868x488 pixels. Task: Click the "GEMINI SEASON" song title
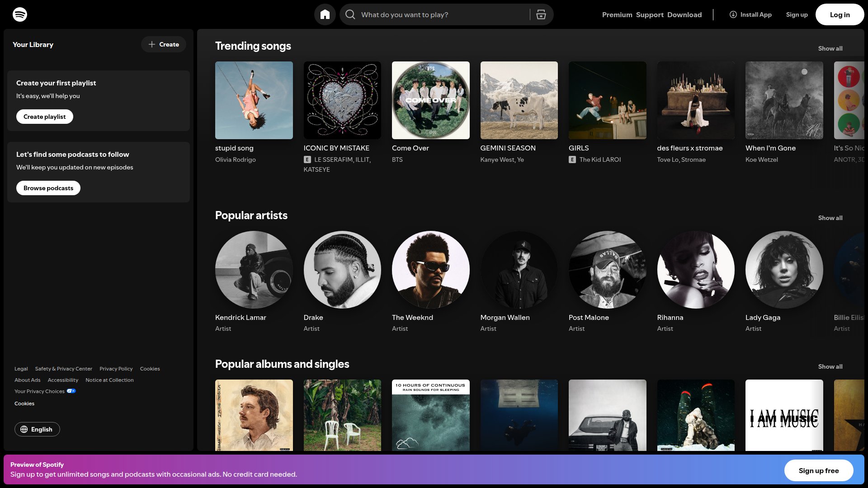tap(508, 148)
